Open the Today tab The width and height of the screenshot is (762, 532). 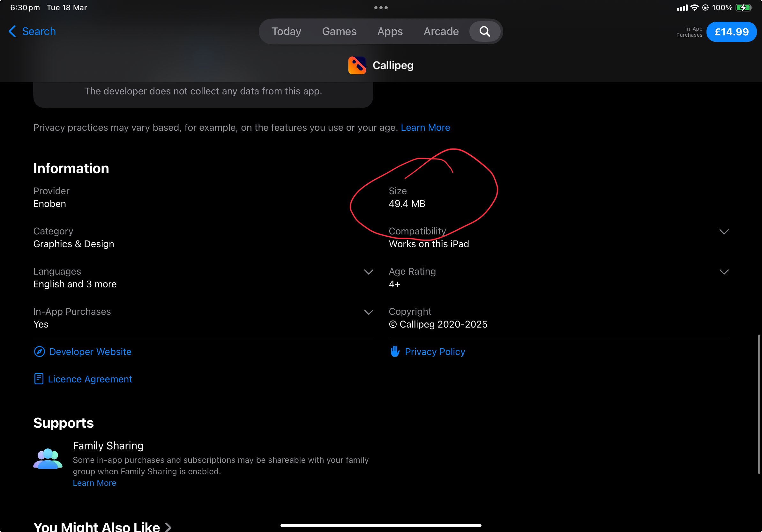click(x=287, y=32)
